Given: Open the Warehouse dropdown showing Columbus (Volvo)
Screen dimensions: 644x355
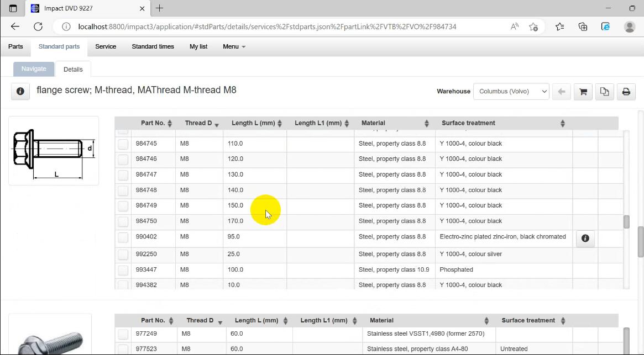Looking at the screenshot, I should point(511,92).
